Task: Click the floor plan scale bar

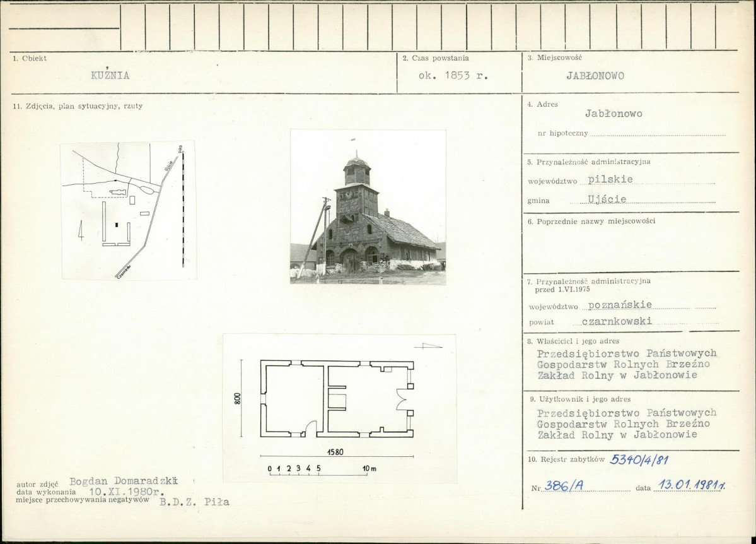Action: coord(323,471)
